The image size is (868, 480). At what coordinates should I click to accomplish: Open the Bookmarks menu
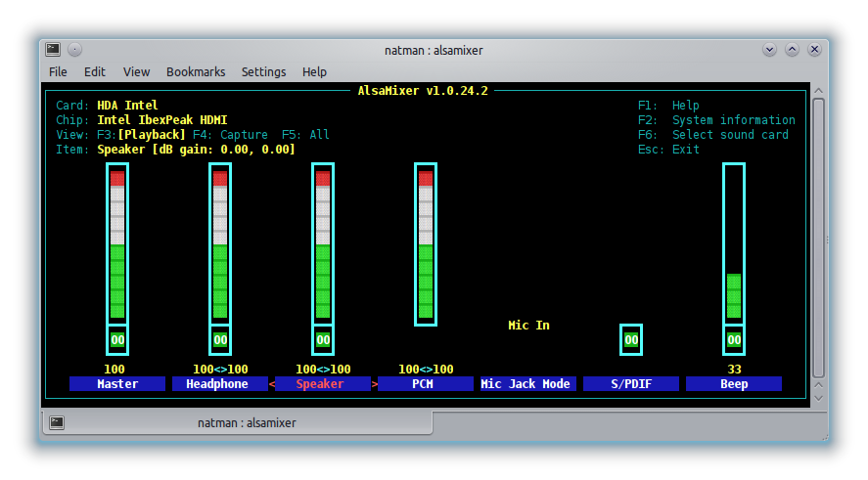click(196, 72)
